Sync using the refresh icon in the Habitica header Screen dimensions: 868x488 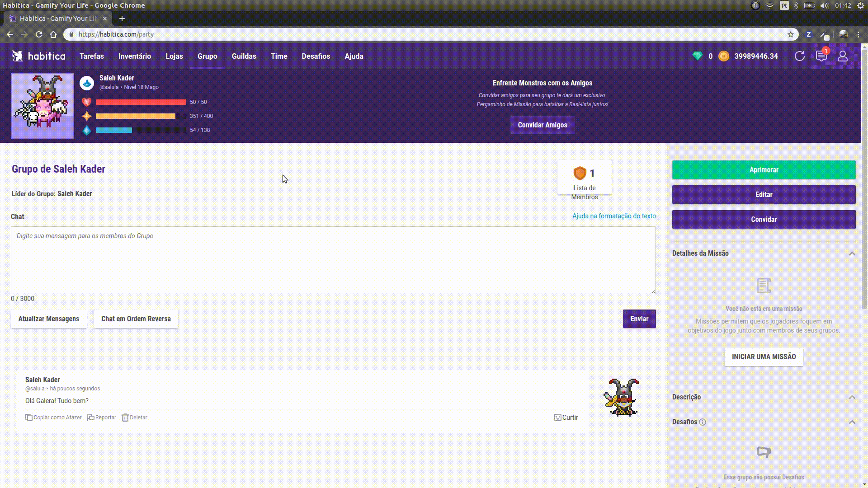(799, 56)
